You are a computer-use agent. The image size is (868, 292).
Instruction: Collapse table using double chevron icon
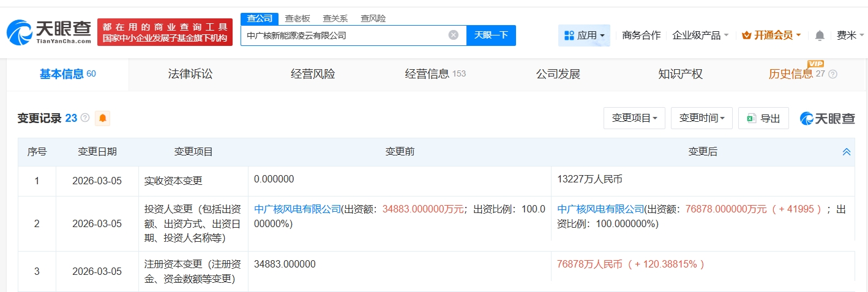click(846, 152)
